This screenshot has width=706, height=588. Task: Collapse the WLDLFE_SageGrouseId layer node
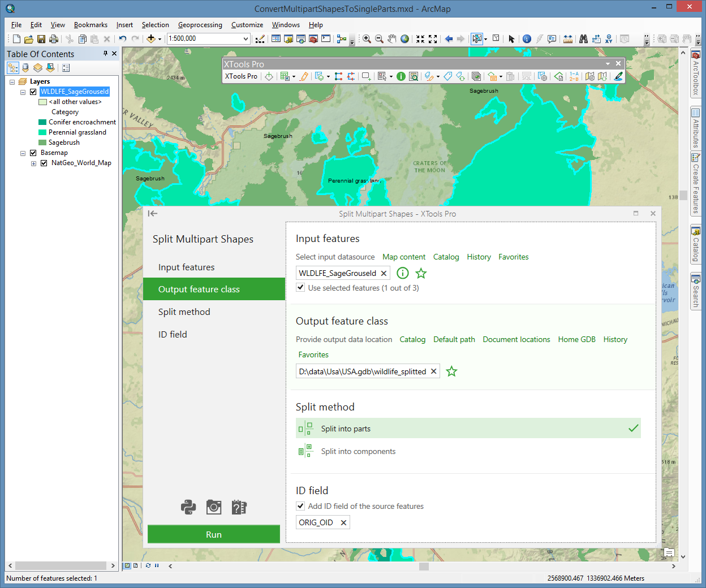click(x=23, y=92)
